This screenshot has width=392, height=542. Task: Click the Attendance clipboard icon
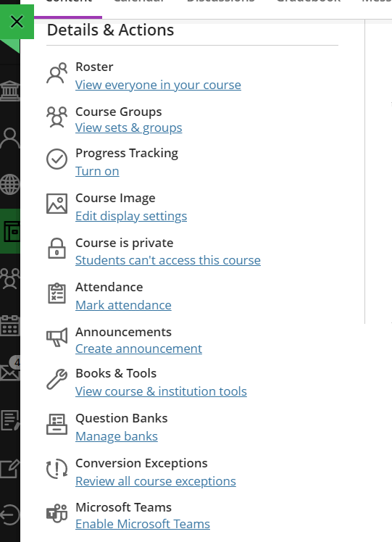[57, 293]
